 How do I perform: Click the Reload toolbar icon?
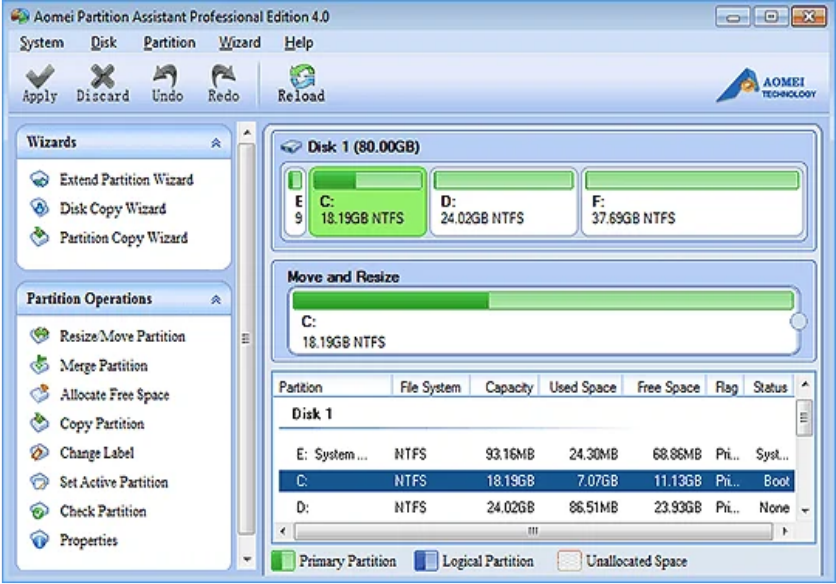302,76
